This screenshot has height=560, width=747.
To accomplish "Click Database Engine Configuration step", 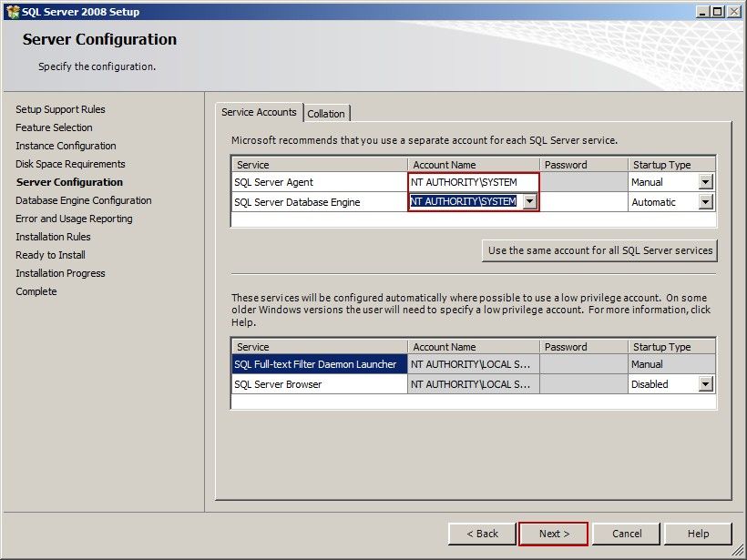I will [84, 200].
